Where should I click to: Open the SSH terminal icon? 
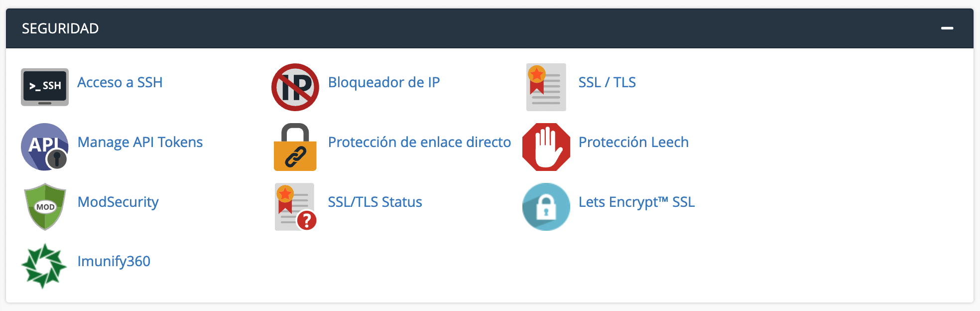pyautogui.click(x=45, y=87)
